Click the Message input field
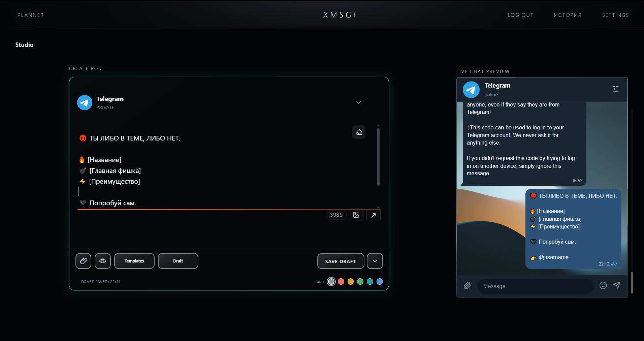Viewport: 644px width, 341px height. [535, 286]
